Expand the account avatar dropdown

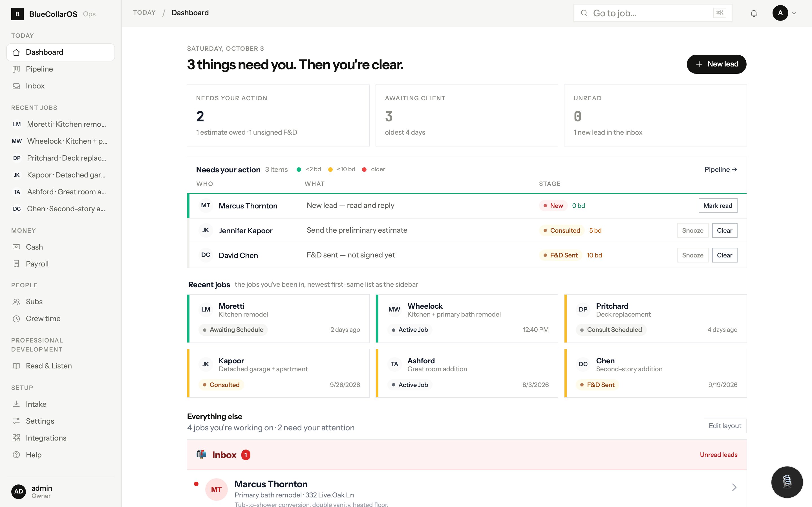coord(784,13)
